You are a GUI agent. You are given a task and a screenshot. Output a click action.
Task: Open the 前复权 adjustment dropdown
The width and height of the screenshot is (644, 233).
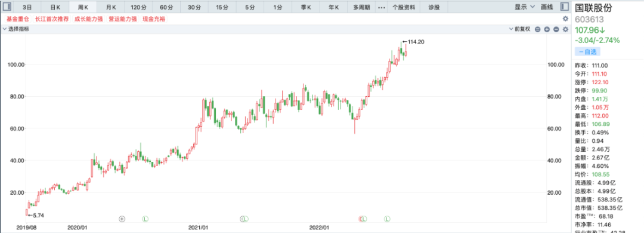519,29
